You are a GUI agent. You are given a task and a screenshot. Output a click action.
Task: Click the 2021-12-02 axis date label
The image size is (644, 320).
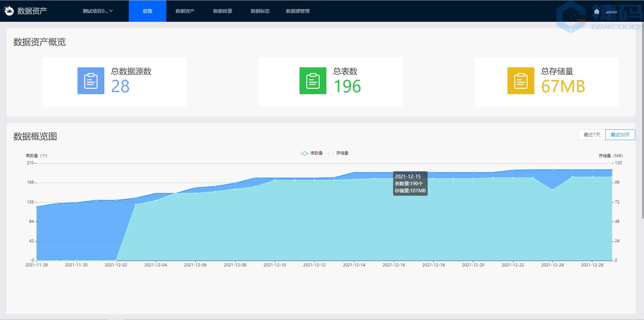pyautogui.click(x=116, y=265)
